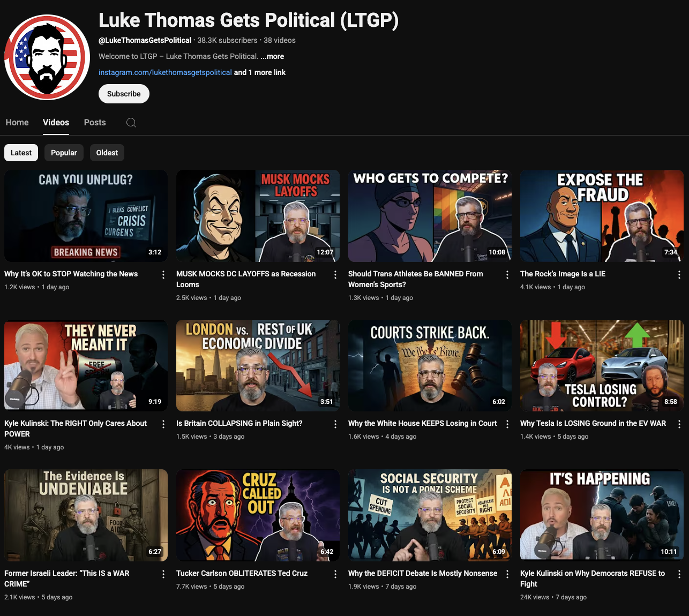Viewport: 689px width, 616px height.
Task: Play 'The Evidence Is UNDENIABLE' thumbnail video
Action: click(x=86, y=515)
